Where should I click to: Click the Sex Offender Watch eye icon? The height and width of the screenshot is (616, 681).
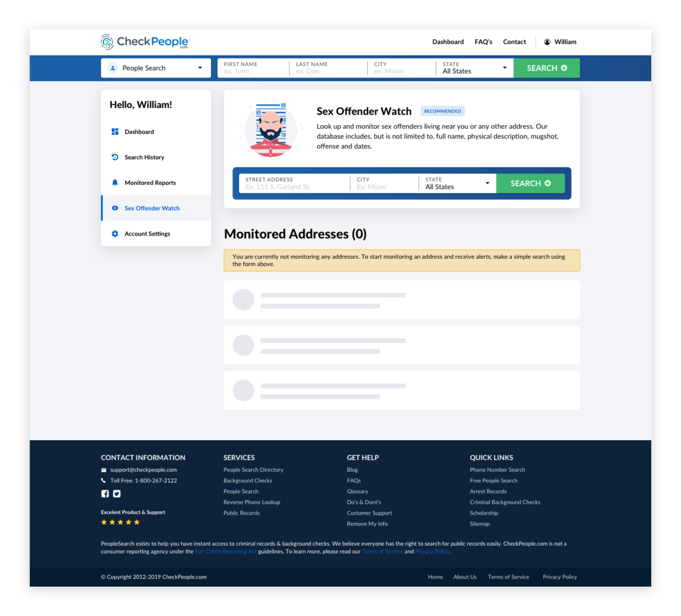coord(115,208)
